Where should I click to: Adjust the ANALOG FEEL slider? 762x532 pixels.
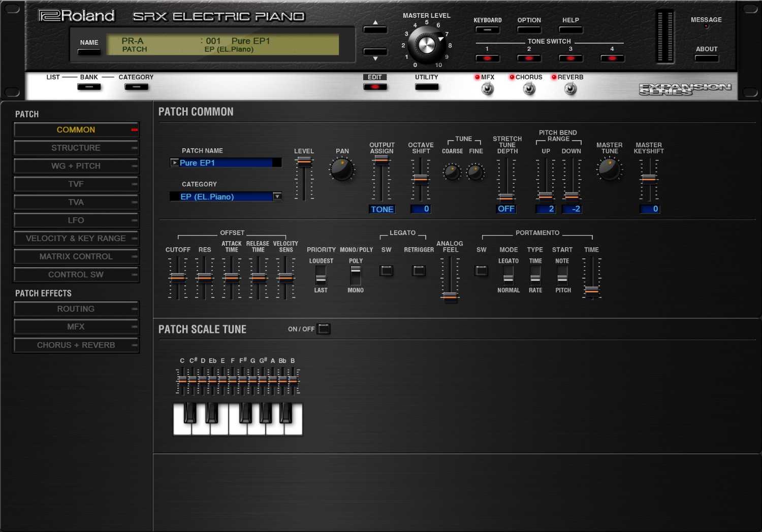tap(450, 297)
